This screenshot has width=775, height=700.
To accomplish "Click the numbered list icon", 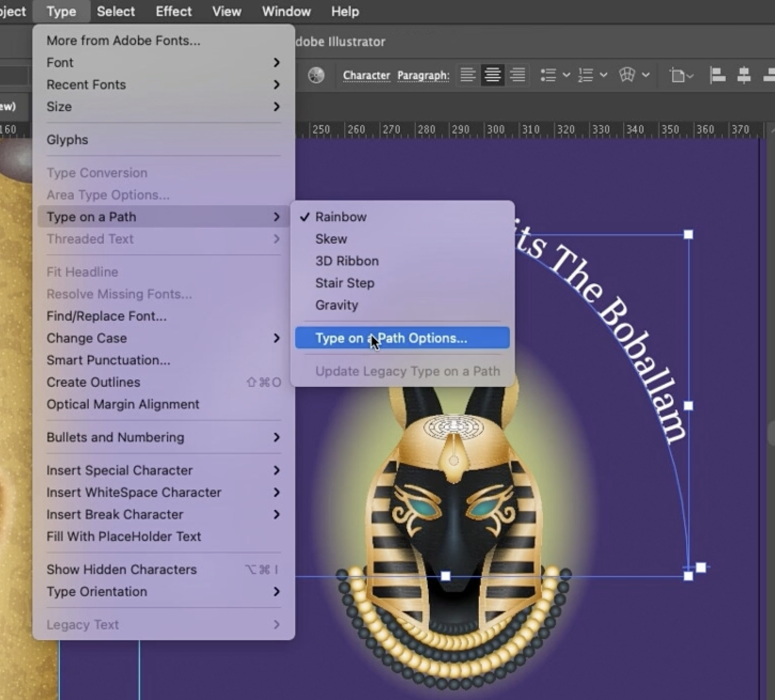I will (x=585, y=75).
